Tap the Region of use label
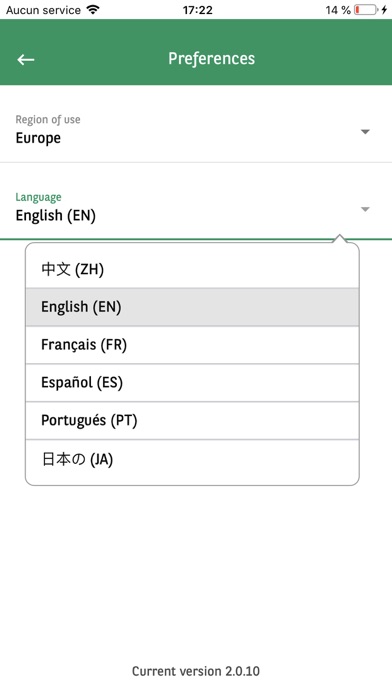 (48, 119)
